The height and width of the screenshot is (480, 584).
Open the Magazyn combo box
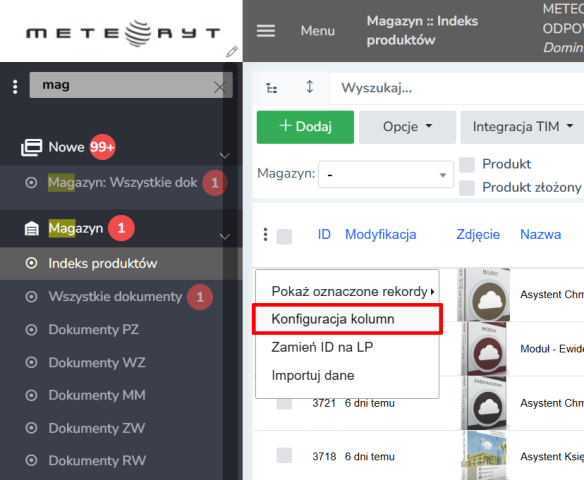point(386,174)
